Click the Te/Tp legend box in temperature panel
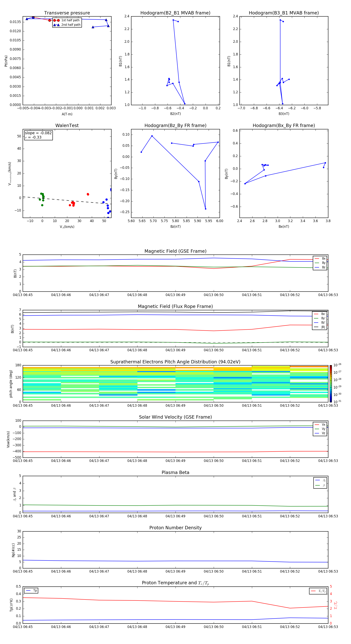The width and height of the screenshot is (351, 644). point(318,591)
